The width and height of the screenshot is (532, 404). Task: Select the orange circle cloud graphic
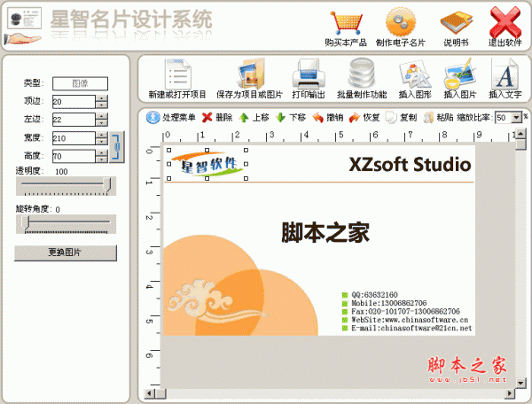click(240, 285)
